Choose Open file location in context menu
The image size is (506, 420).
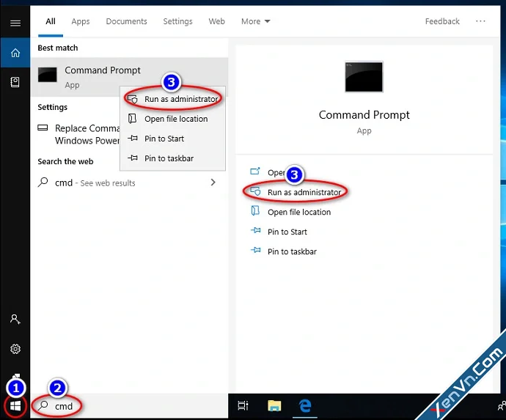pos(172,119)
